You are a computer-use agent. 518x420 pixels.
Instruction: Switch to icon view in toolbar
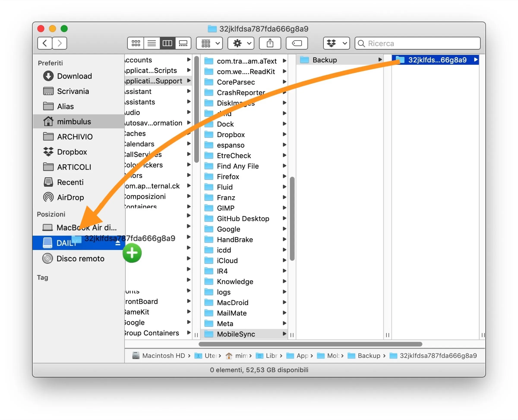tap(136, 43)
